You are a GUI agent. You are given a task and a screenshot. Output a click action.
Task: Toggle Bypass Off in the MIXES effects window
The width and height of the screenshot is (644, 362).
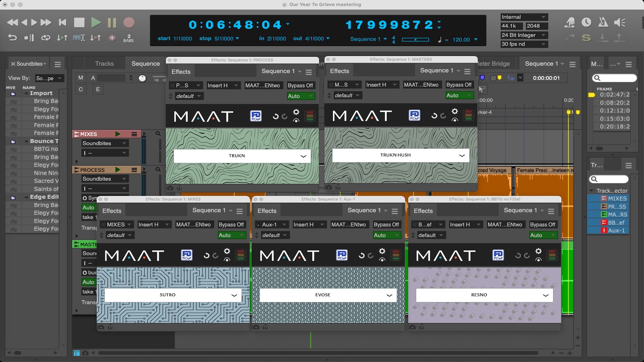tap(232, 224)
